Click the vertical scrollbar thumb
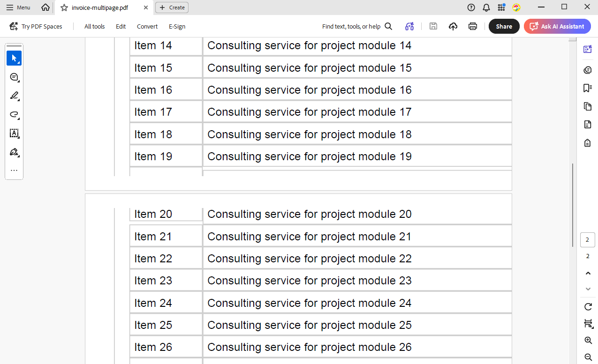Viewport: 598px width, 364px height. (572, 205)
